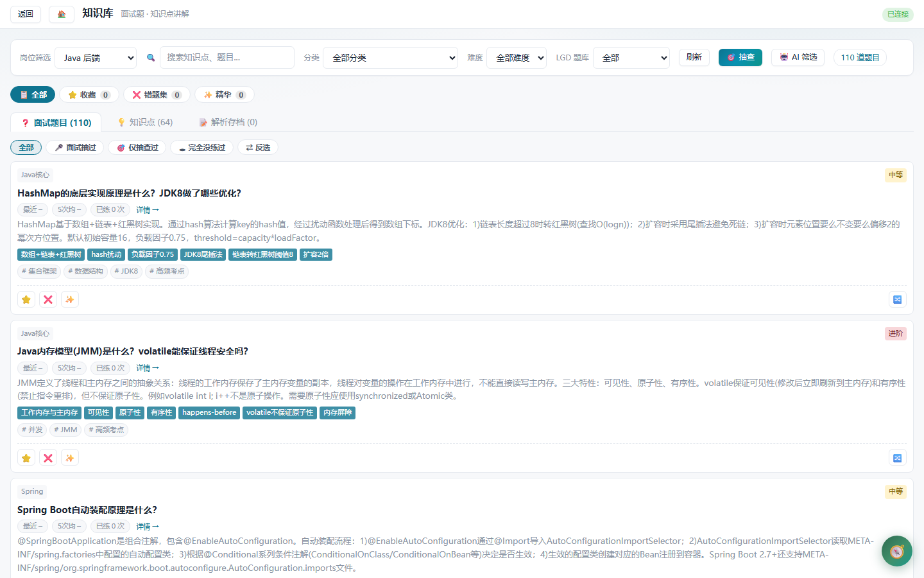Enable the 完全没练过 filter
Screen dimensions: 924x578
click(201, 148)
